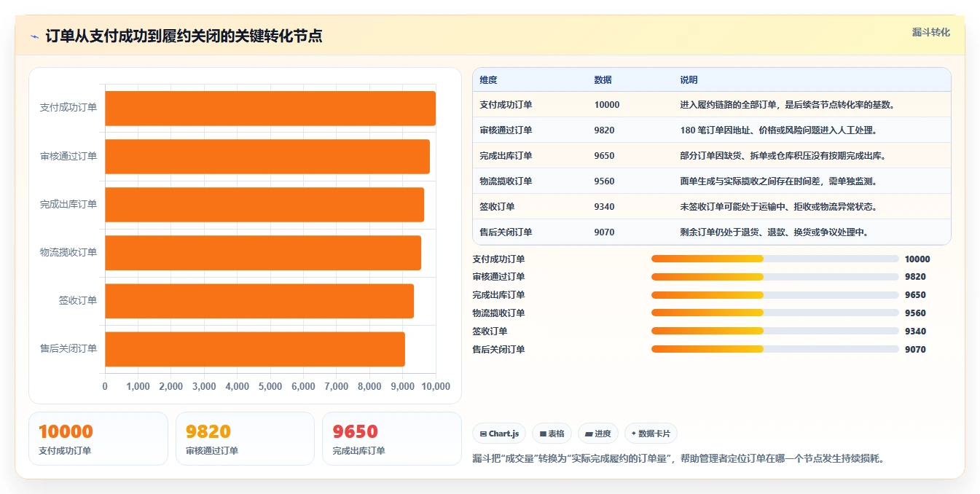This screenshot has height=494, width=980.
Task: Click the 9340 value in the table
Action: pyautogui.click(x=604, y=207)
